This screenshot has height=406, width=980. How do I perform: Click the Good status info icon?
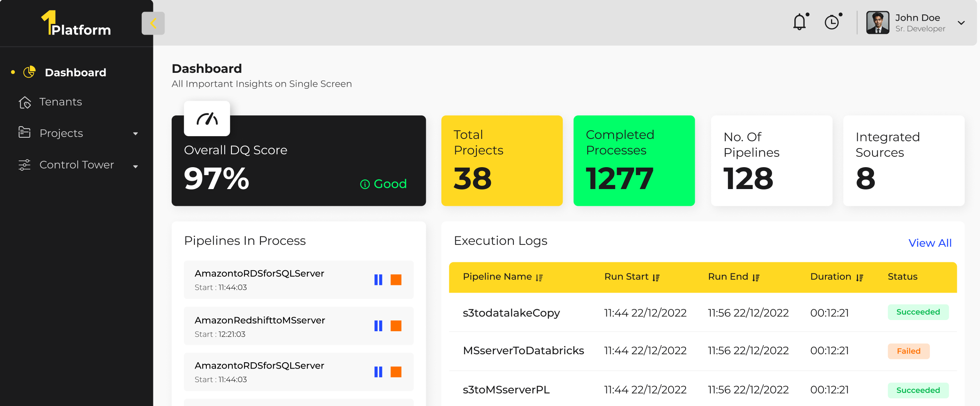coord(365,184)
